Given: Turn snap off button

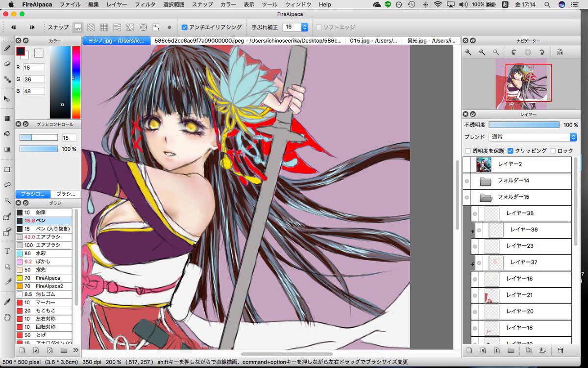Looking at the screenshot, I should [x=78, y=27].
